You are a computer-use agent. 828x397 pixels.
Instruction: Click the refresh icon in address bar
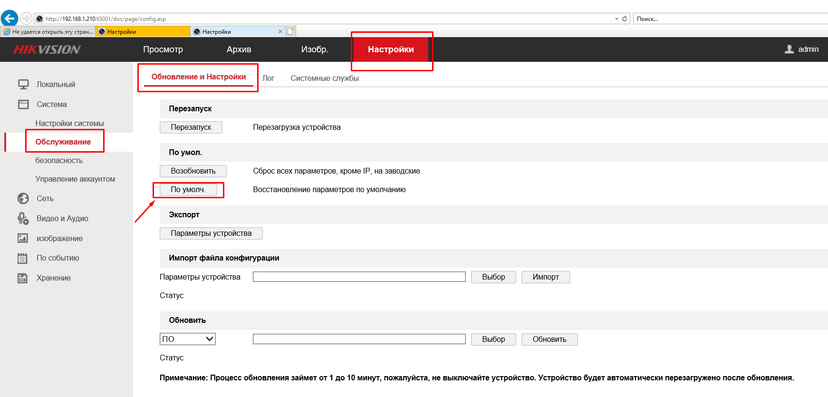pos(625,18)
